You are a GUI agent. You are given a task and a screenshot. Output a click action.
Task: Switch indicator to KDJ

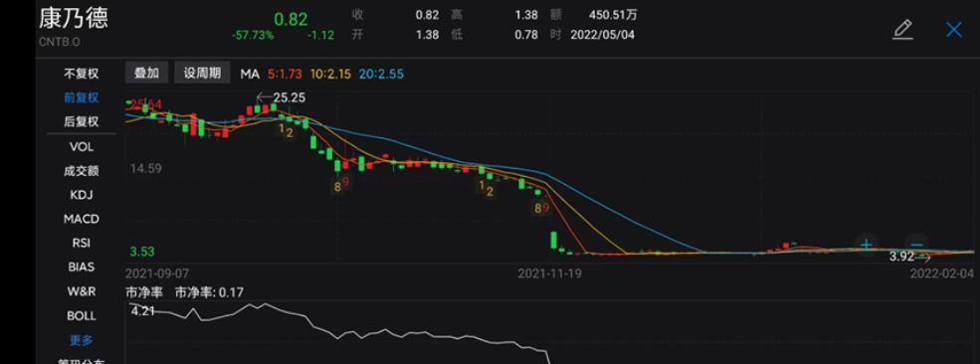[82, 195]
